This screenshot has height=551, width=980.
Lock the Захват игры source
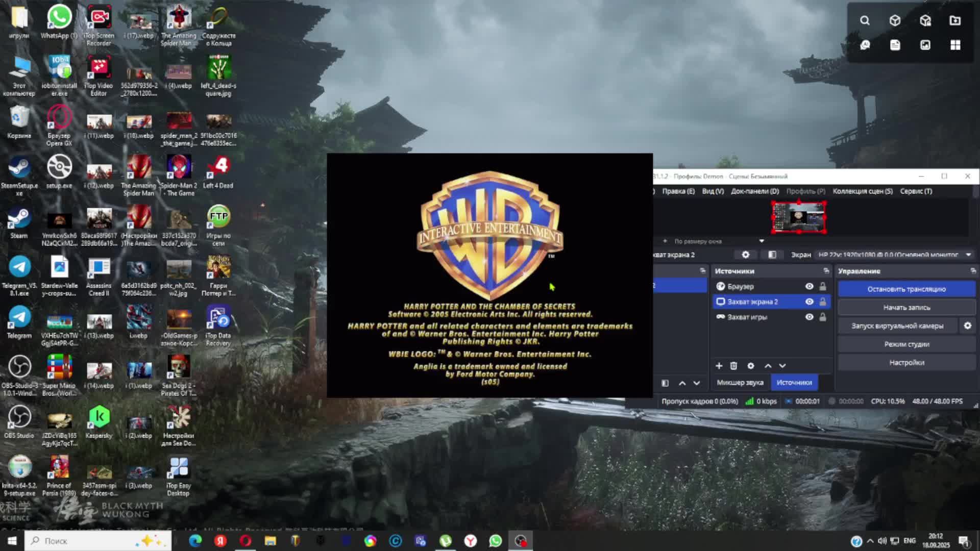pos(823,316)
